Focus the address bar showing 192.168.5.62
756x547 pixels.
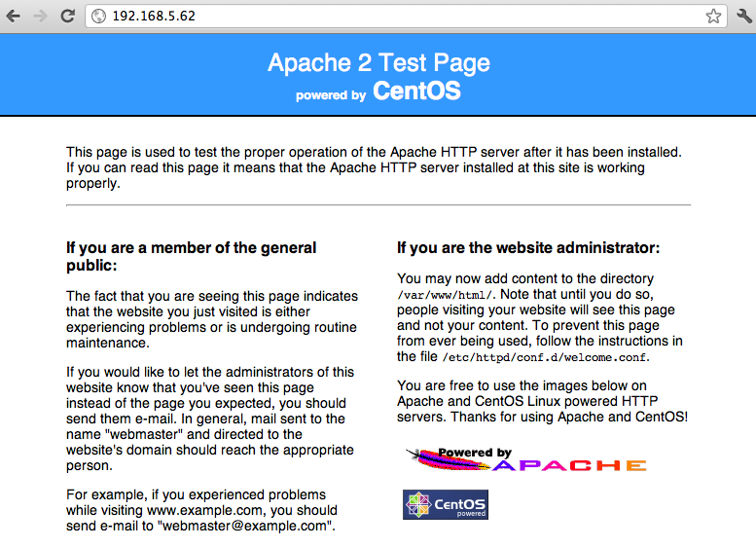(x=406, y=16)
